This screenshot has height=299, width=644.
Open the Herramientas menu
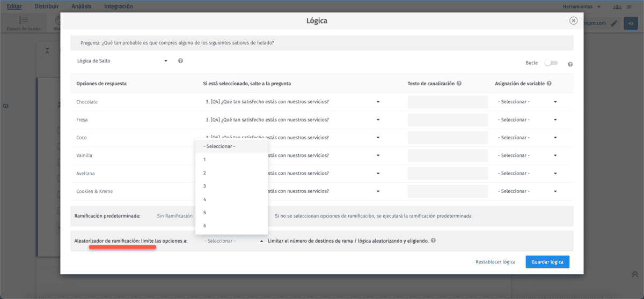click(582, 6)
